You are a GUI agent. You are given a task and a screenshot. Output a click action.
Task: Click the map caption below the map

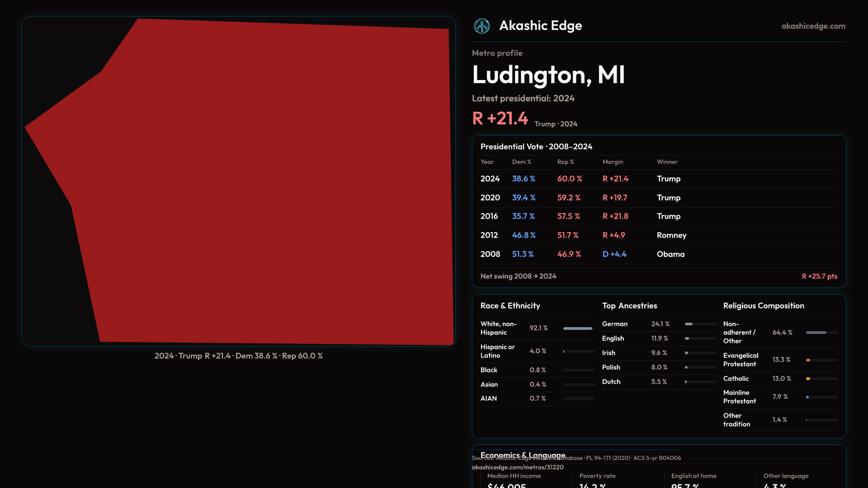point(238,356)
